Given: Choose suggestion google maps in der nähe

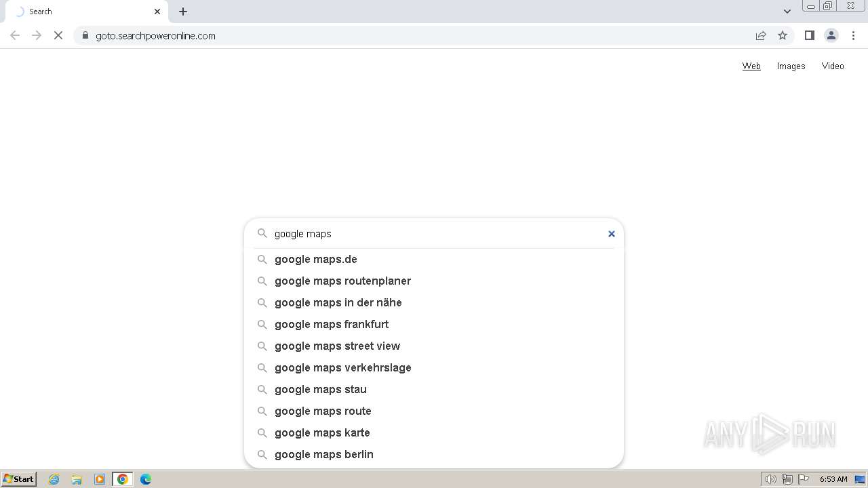Looking at the screenshot, I should click(x=434, y=302).
